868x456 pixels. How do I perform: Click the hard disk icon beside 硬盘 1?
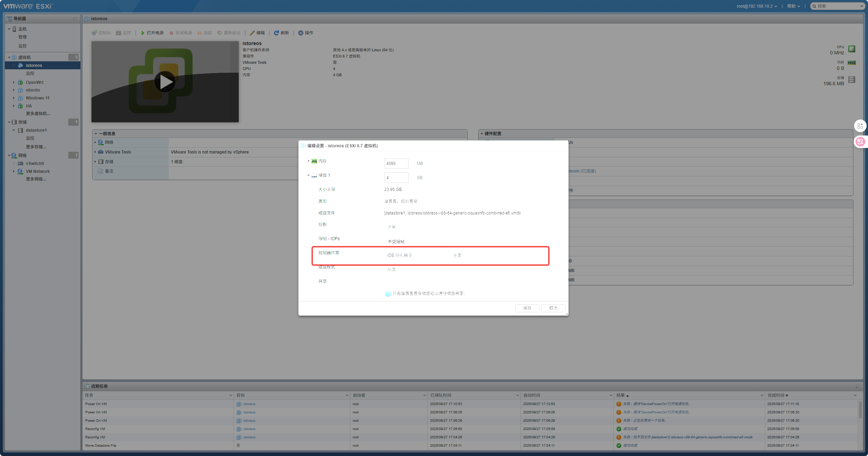(314, 175)
